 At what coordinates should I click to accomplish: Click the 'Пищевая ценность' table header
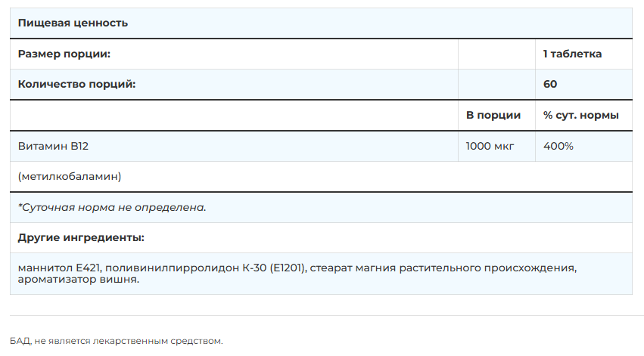(x=73, y=23)
